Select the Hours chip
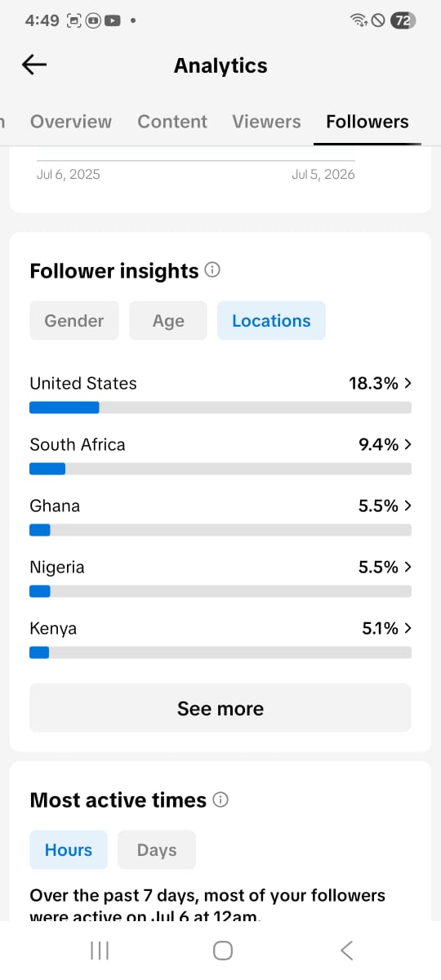 69,850
